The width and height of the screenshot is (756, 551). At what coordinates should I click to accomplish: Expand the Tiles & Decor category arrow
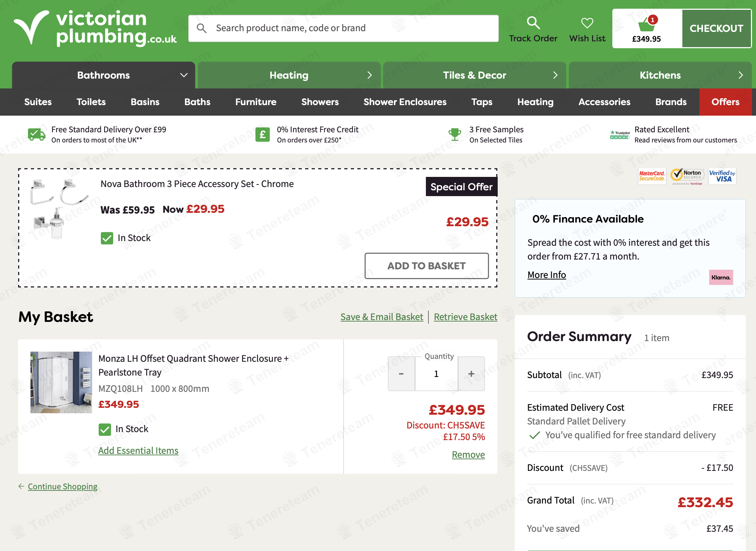[555, 75]
